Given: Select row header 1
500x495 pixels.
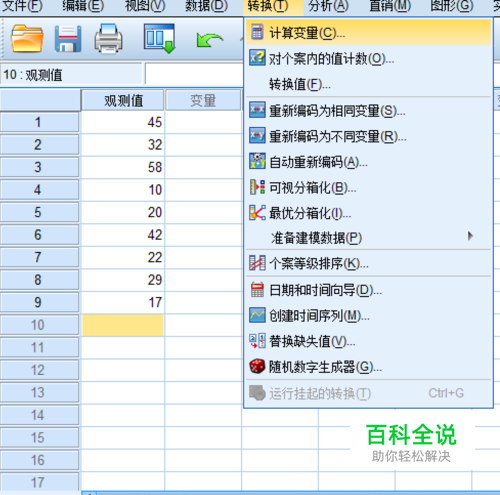Looking at the screenshot, I should point(40,122).
